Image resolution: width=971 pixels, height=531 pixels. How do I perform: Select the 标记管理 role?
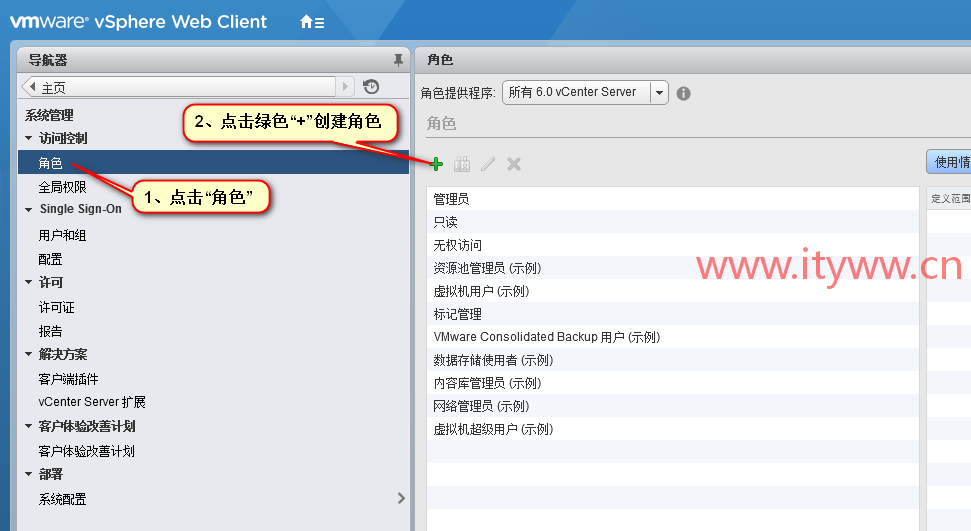pos(673,314)
